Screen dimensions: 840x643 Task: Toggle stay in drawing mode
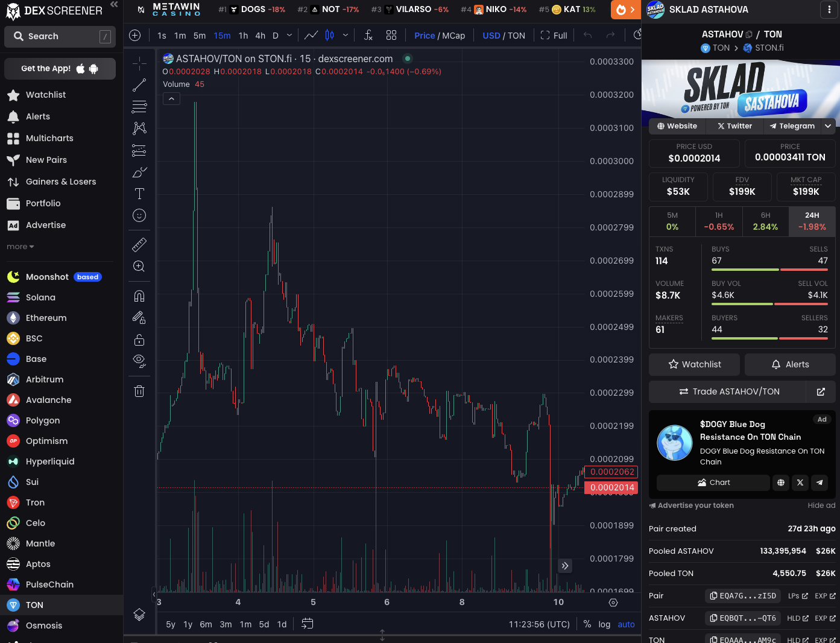click(139, 317)
